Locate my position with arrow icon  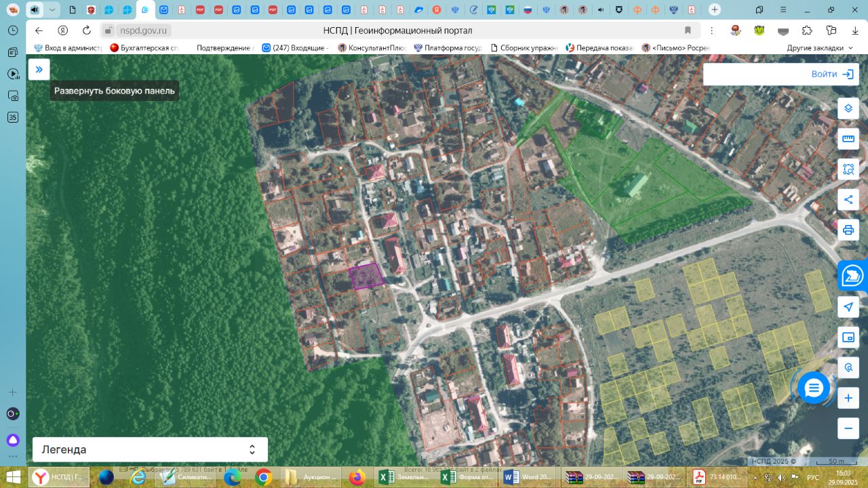pos(848,307)
